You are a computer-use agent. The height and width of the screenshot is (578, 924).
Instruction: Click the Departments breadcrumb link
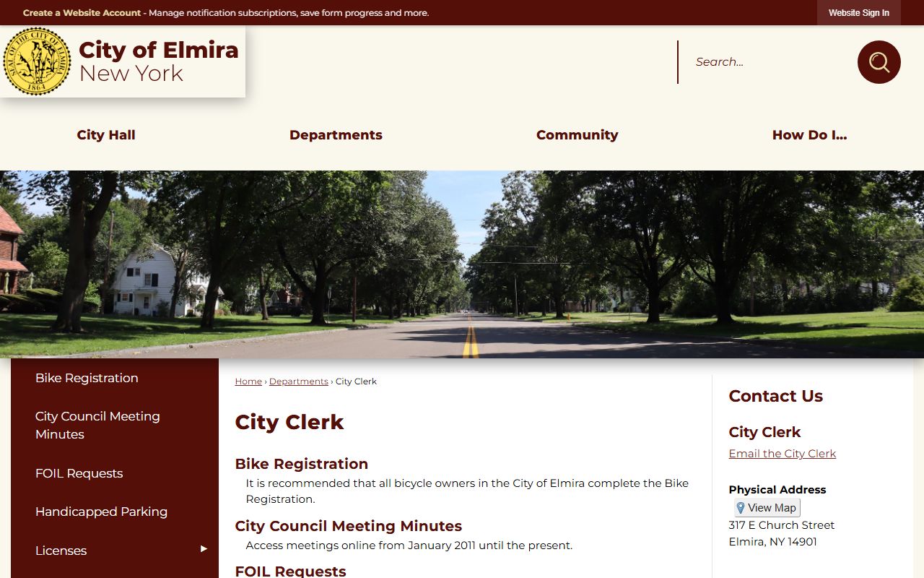pyautogui.click(x=298, y=381)
